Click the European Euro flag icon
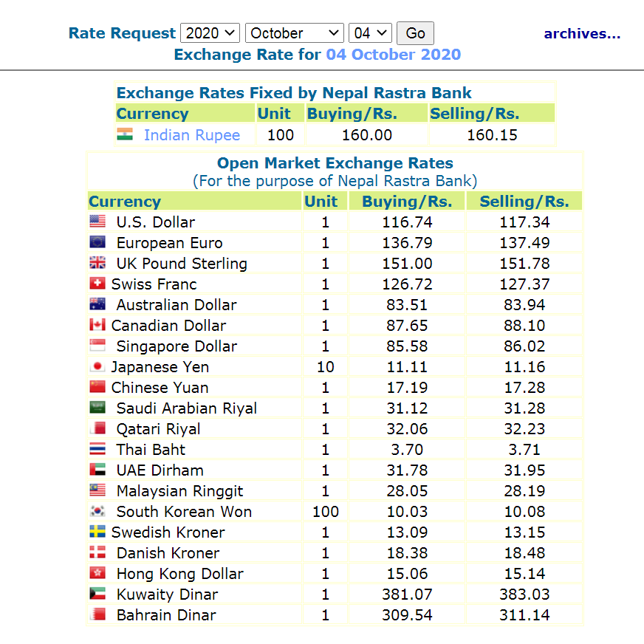 97,241
